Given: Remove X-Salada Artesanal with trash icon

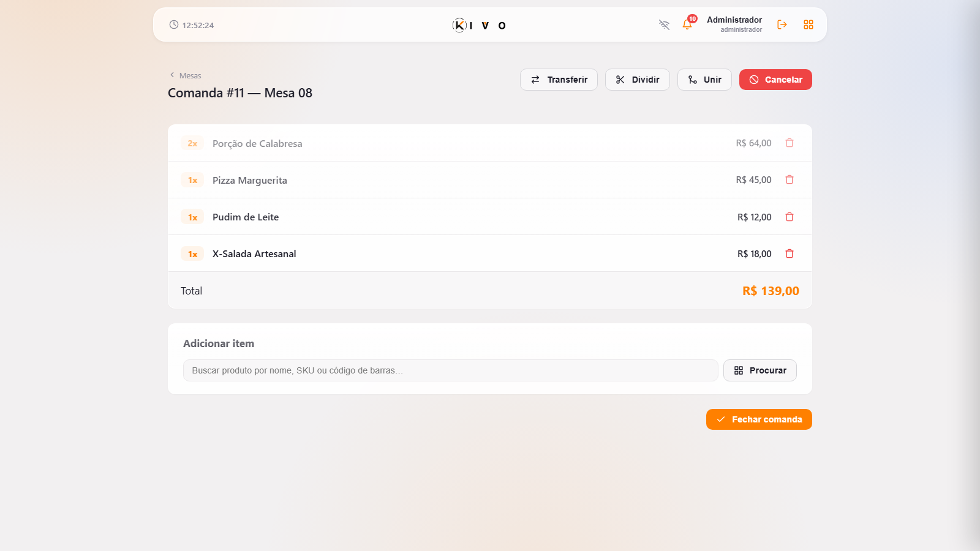Looking at the screenshot, I should (790, 253).
